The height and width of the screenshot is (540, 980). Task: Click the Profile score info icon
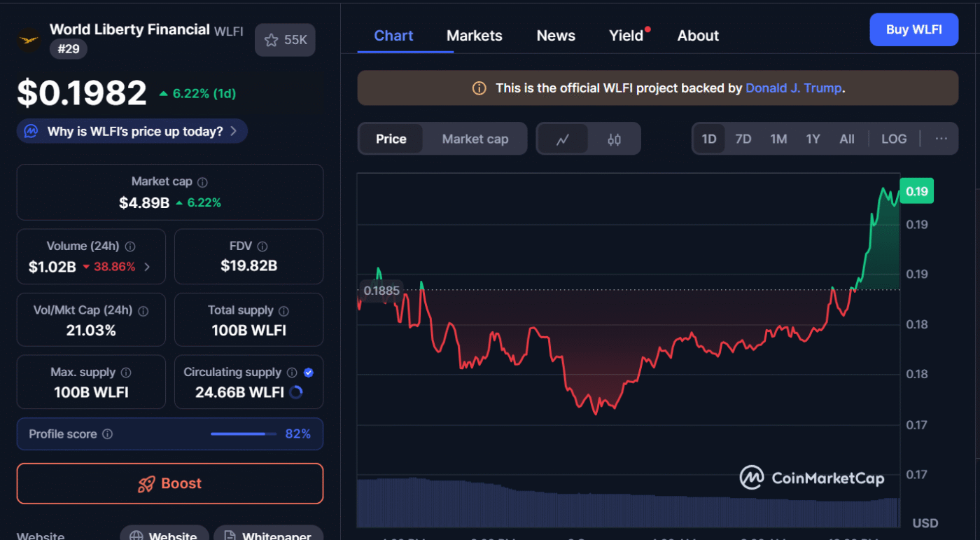pos(107,434)
